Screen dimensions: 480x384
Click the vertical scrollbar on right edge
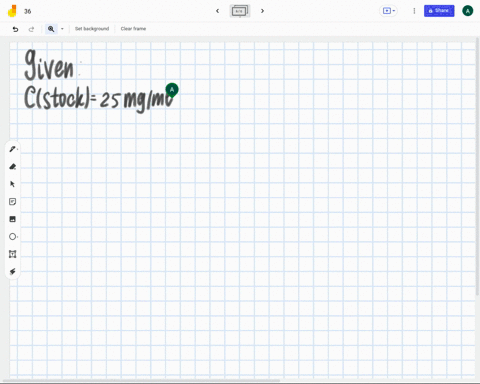478,167
